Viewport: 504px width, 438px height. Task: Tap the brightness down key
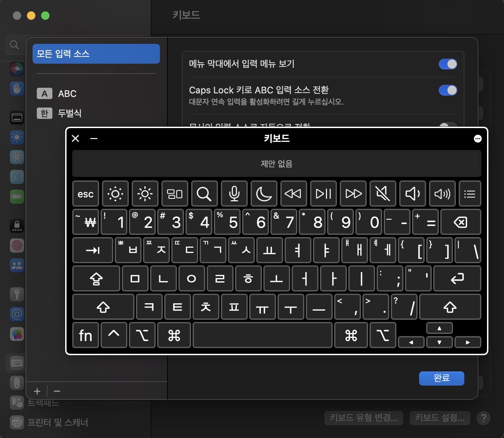click(x=115, y=194)
